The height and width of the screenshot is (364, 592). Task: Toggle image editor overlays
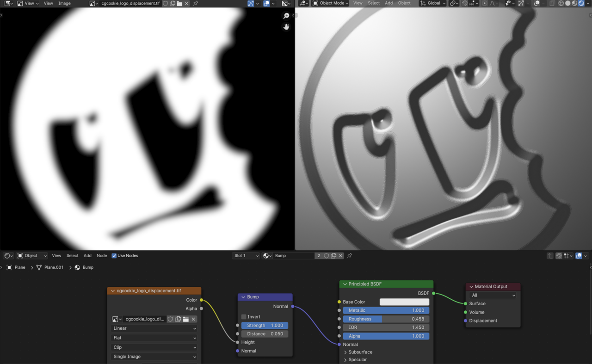(x=266, y=3)
